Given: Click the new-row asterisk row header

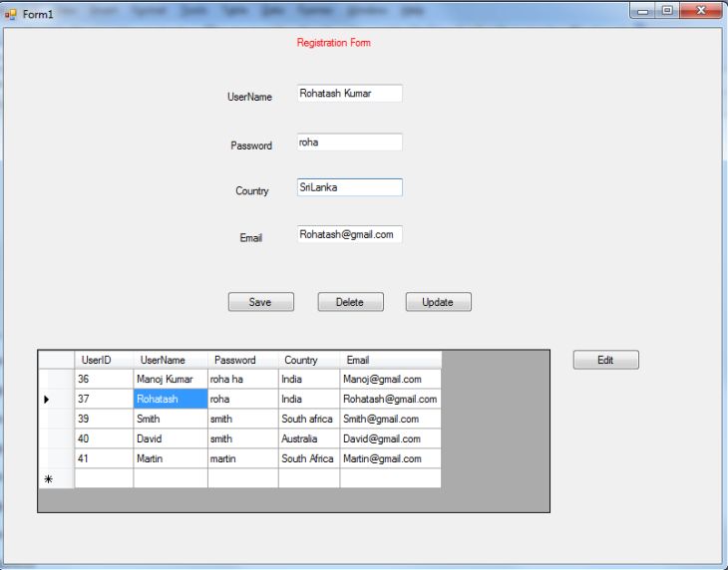Looking at the screenshot, I should tap(56, 478).
